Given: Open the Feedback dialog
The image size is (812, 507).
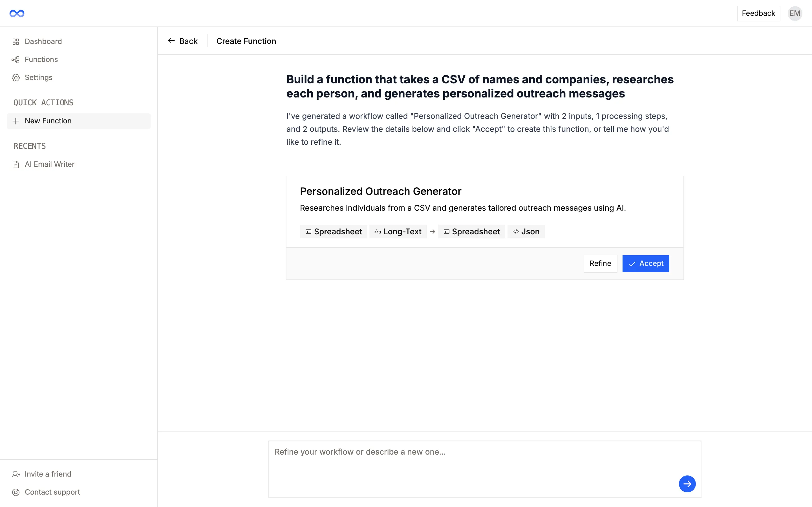Looking at the screenshot, I should pos(758,13).
